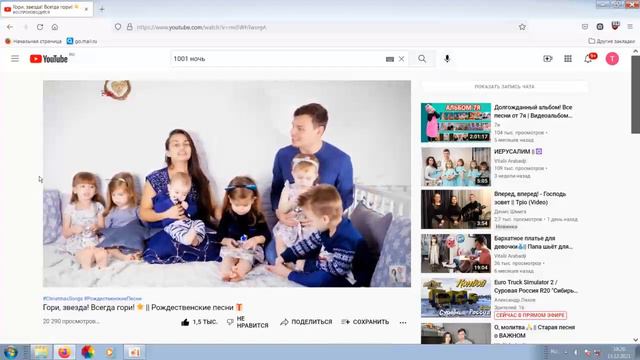Open the Начальная страница bookmark

[33, 41]
